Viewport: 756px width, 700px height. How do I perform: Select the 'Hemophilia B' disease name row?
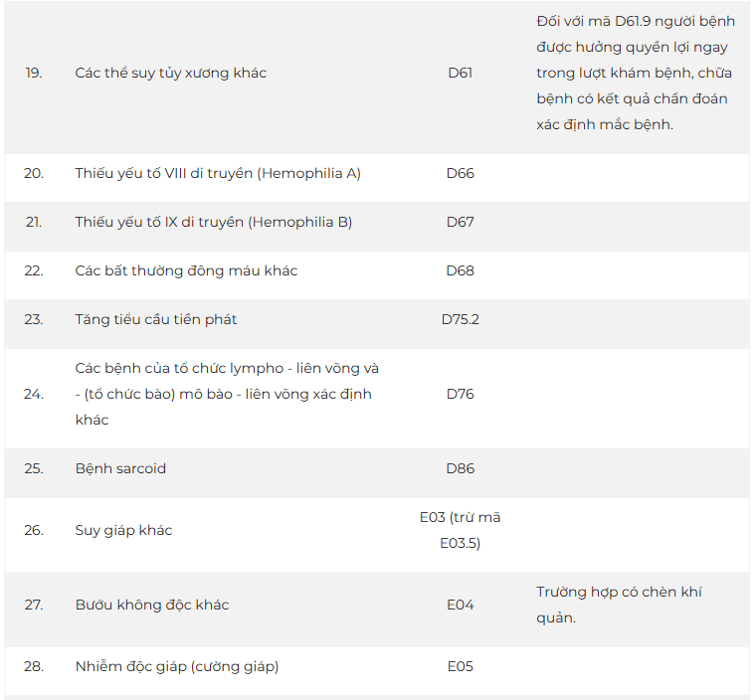coord(213,222)
